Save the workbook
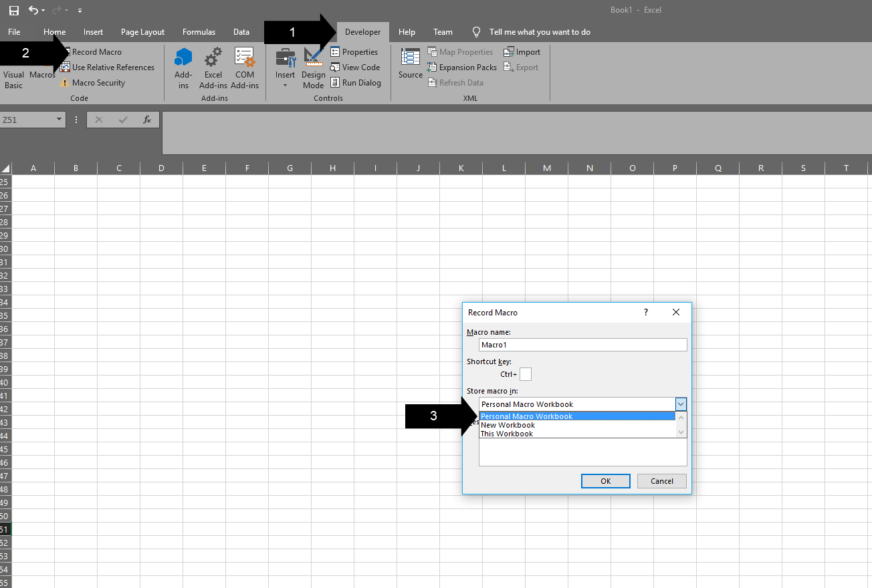Image resolution: width=872 pixels, height=588 pixels. pos(13,9)
